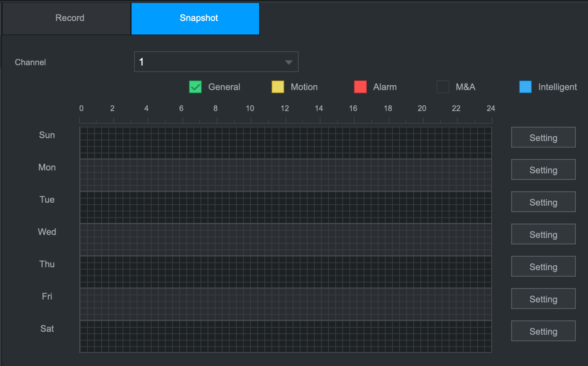
Task: Open Setting for Monday schedule
Action: [543, 169]
